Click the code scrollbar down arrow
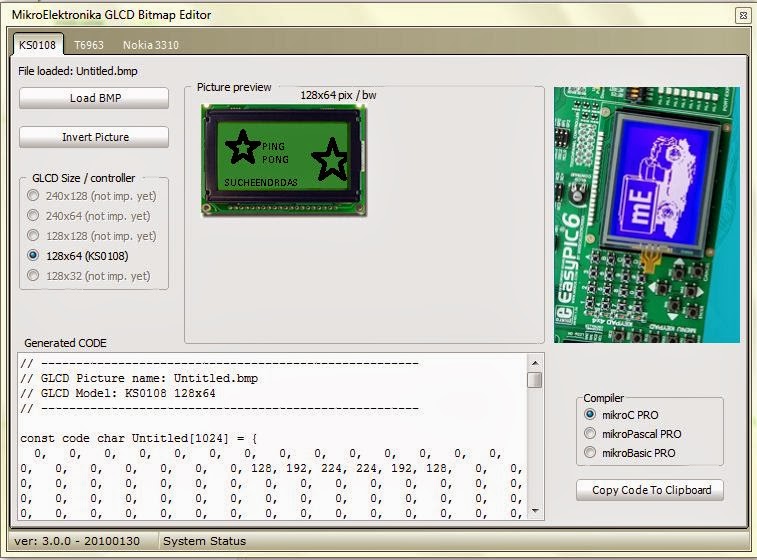757x560 pixels. 535,511
